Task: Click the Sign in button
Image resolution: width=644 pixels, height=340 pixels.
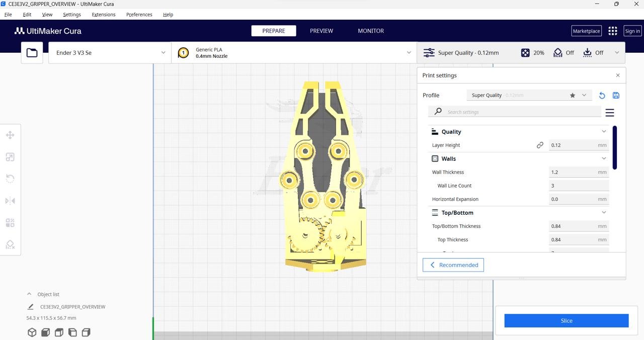Action: (x=632, y=31)
